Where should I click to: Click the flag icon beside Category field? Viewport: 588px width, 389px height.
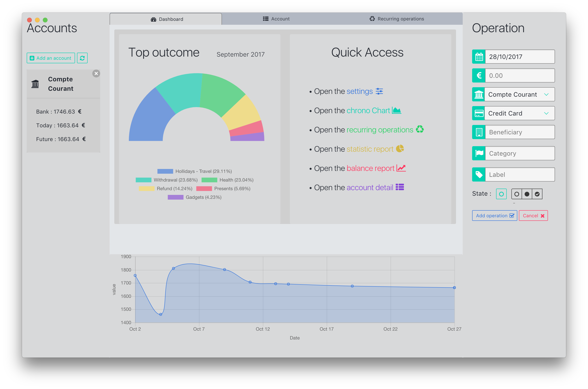tap(479, 153)
